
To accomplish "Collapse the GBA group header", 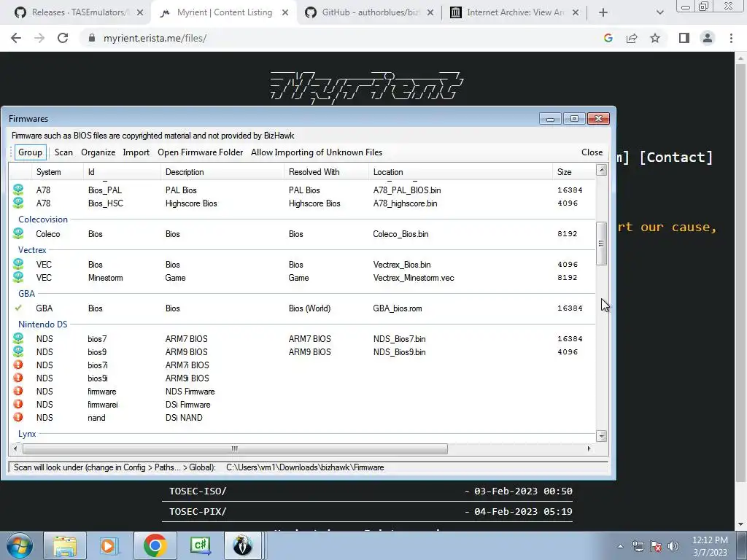I will 26,294.
